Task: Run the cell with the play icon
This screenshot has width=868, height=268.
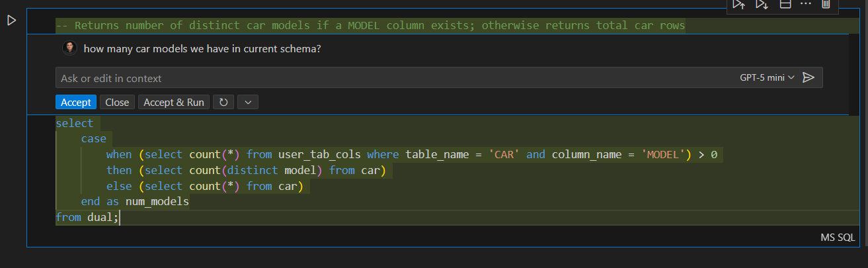Action: (x=11, y=21)
